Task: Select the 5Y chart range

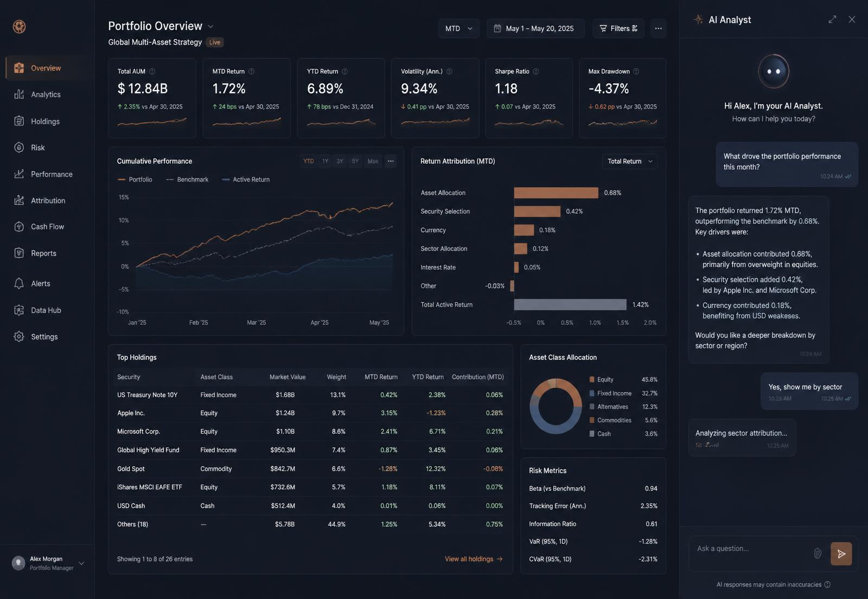Action: (x=355, y=161)
